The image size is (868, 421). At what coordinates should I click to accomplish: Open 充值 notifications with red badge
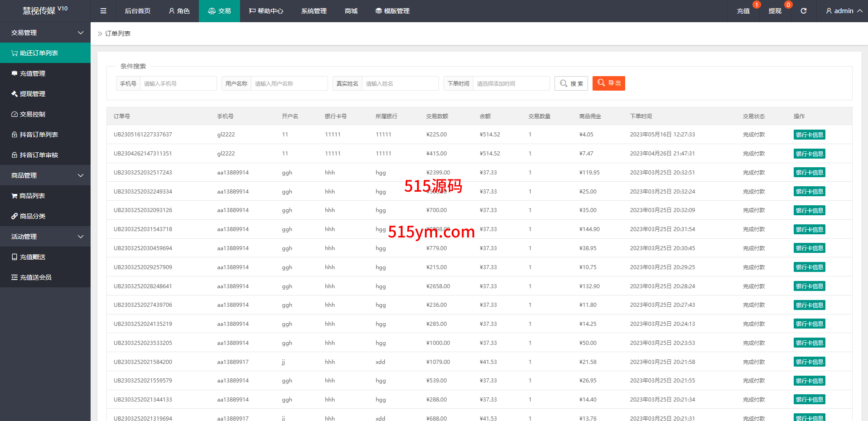point(743,11)
